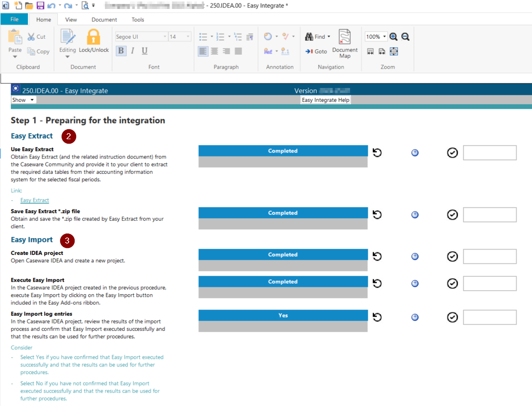Switch to the Document ribbon tab
Screen dimensions: 532x406
104,19
